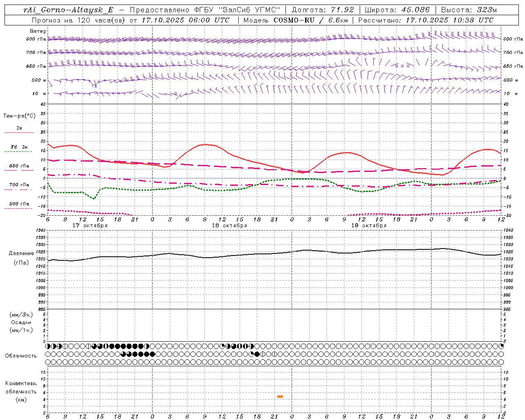Click the (гПа) unit under Давление
Image resolution: width=525 pixels, height=420 pixels.
21,263
